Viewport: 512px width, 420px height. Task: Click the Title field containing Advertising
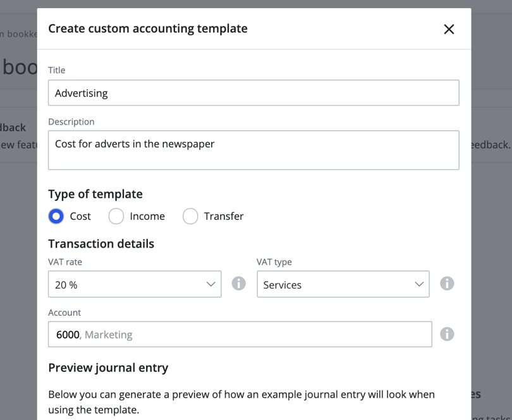click(x=253, y=93)
